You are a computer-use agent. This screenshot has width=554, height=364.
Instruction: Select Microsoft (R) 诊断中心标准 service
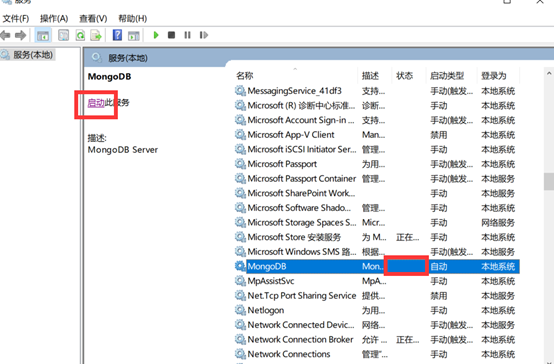[377, 106]
